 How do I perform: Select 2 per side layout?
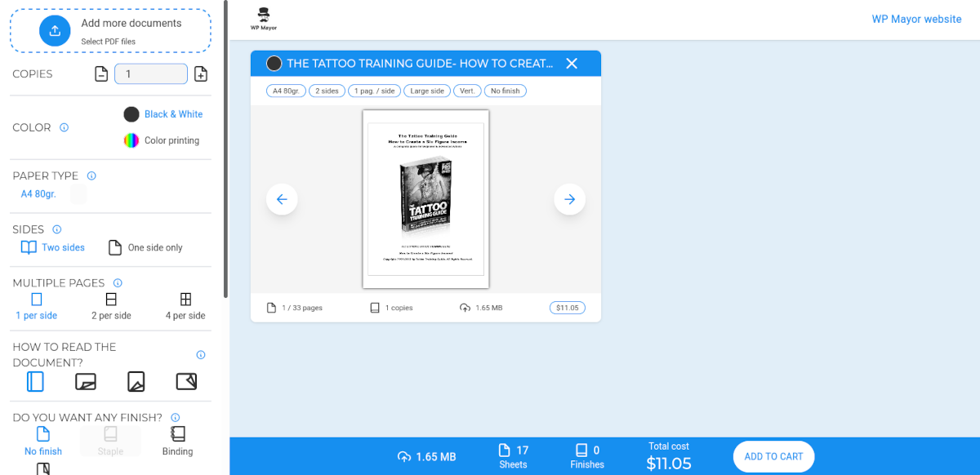(111, 307)
